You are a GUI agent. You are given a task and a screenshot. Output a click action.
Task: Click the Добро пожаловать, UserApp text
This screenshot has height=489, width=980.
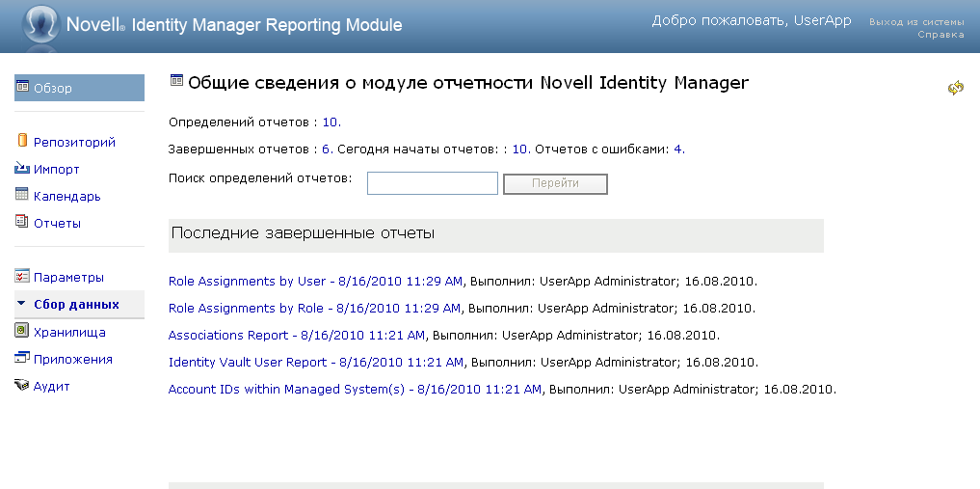click(x=752, y=20)
